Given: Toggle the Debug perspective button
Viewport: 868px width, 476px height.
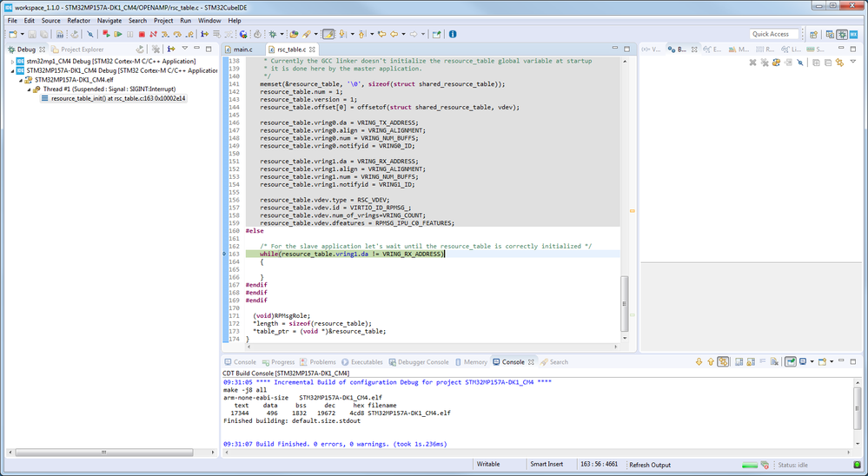Looking at the screenshot, I should tap(842, 35).
